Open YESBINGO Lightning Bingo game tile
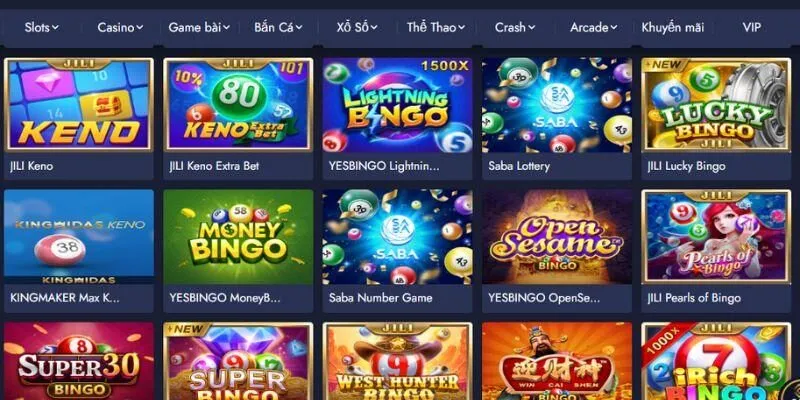Viewport: 800px width, 400px height. pyautogui.click(x=397, y=105)
